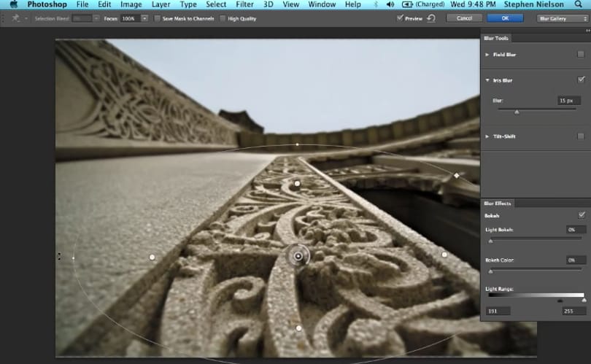Select the Blur Effects panel tab
591x364 pixels.
pos(498,203)
